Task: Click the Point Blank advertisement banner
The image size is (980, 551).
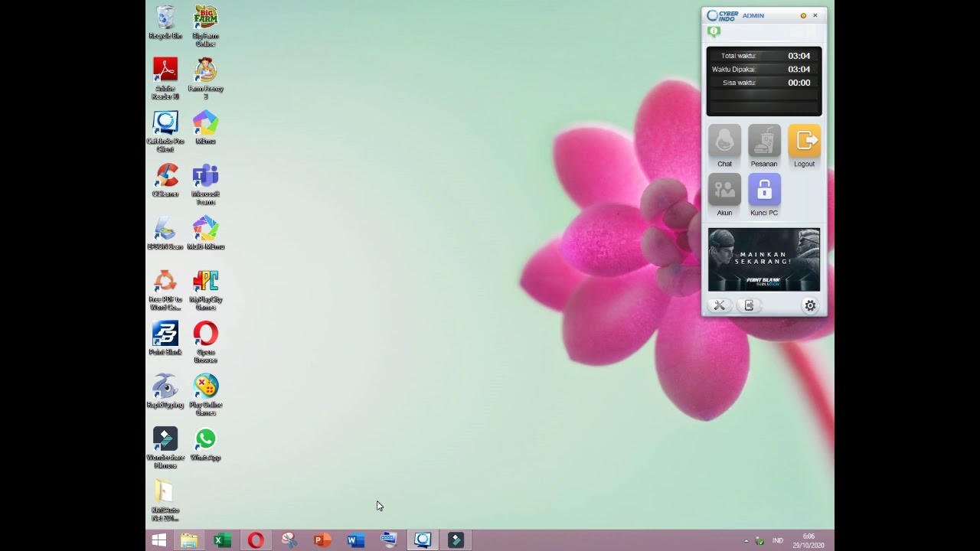Action: (764, 259)
